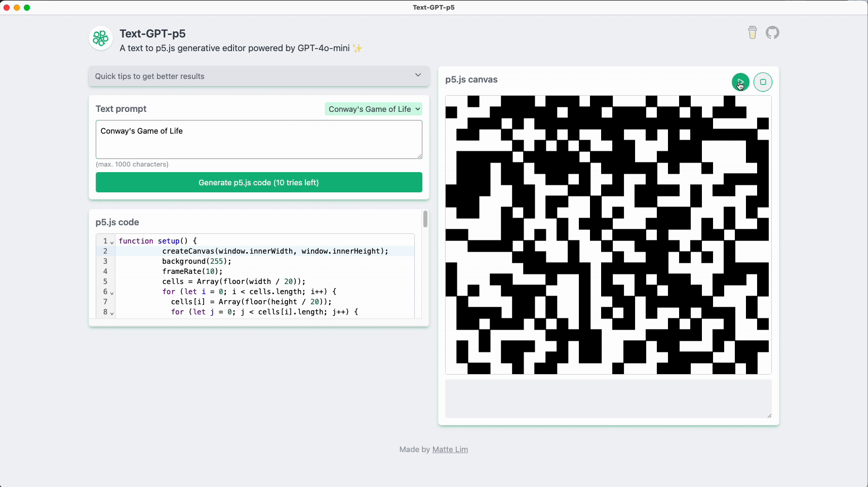Click Generate p5.js code button

[x=259, y=182]
